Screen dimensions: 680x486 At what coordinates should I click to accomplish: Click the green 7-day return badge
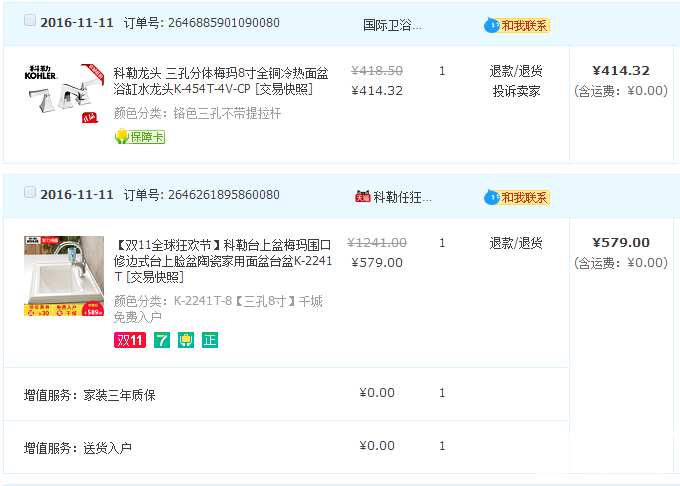(162, 340)
